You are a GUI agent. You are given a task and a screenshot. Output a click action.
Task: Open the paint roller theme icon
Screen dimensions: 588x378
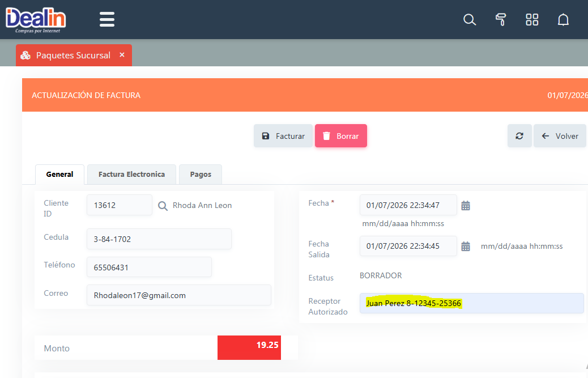click(500, 20)
